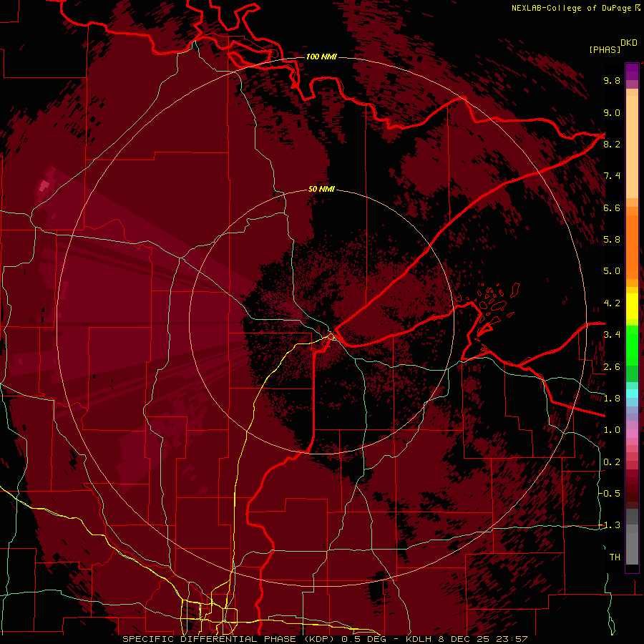The height and width of the screenshot is (644, 644).
Task: Click the TH threshold label
Action: tap(615, 557)
